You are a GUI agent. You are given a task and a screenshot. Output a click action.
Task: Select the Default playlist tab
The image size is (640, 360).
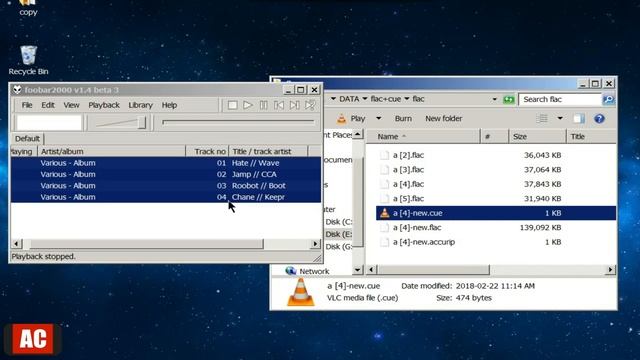click(27, 138)
